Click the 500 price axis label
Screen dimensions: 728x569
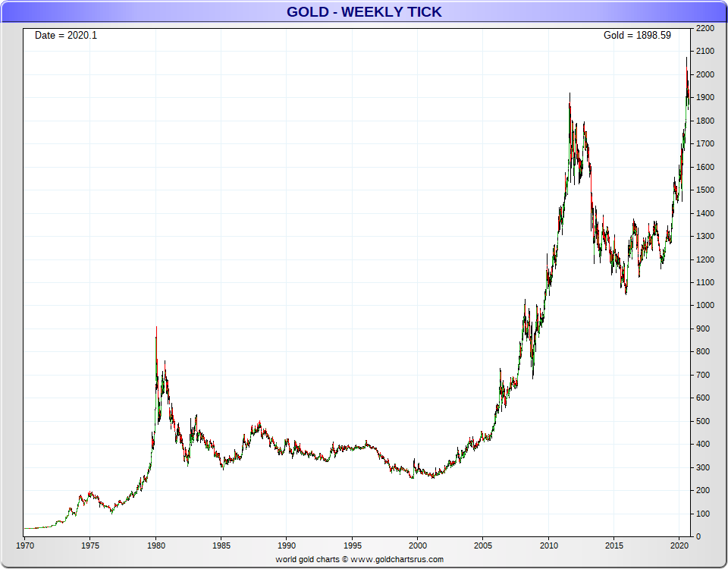703,421
